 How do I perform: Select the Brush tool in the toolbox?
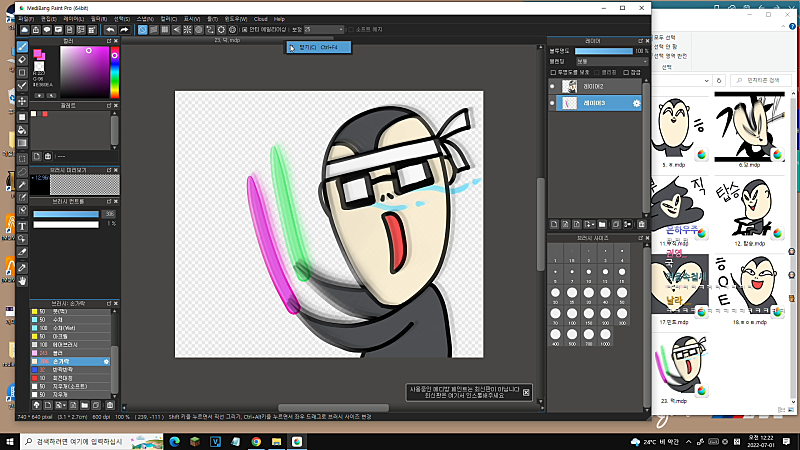click(23, 47)
